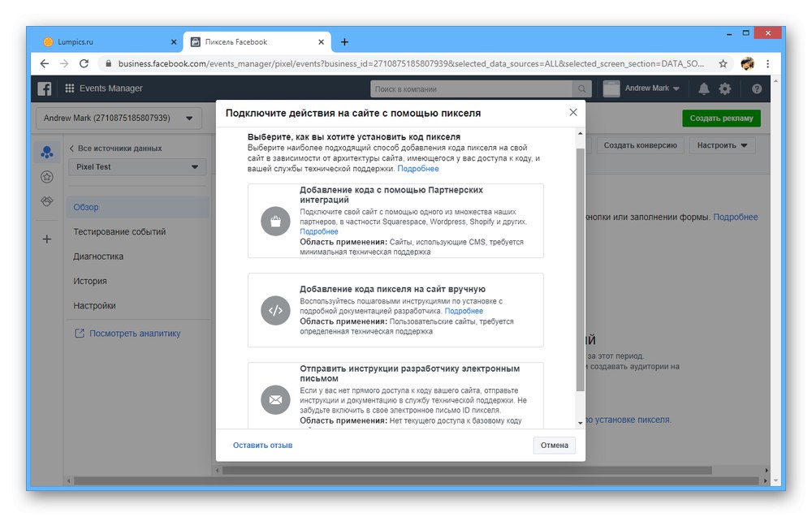Reload the browser page

point(84,63)
